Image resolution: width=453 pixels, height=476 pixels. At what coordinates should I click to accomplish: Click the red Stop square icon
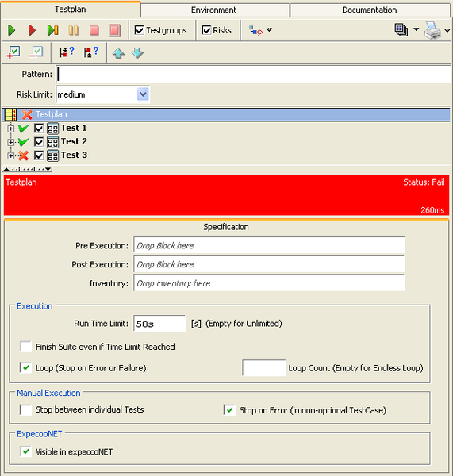[94, 30]
